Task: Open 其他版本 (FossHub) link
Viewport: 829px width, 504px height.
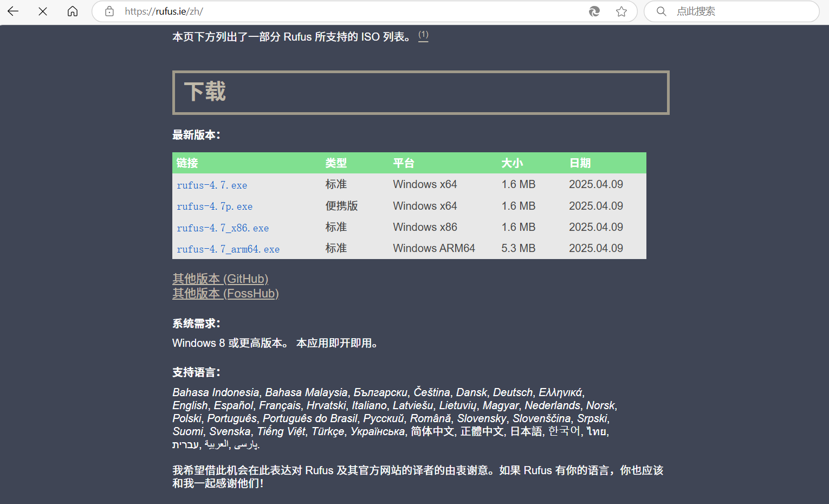Action: click(225, 293)
